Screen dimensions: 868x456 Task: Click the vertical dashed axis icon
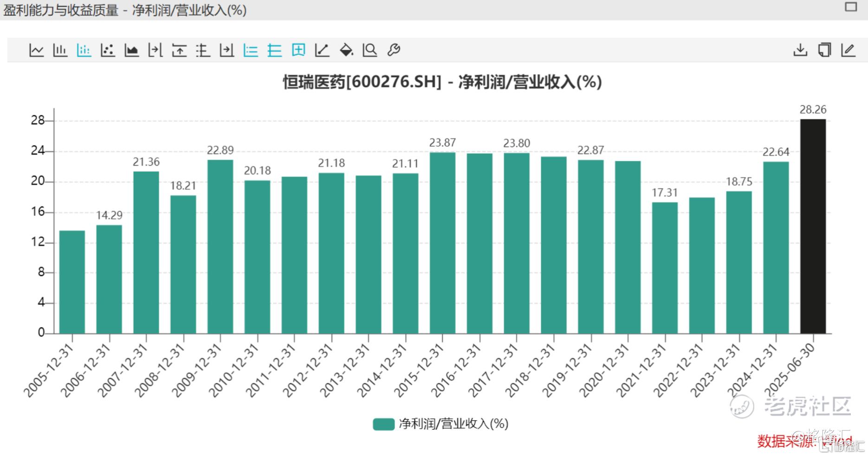point(203,50)
